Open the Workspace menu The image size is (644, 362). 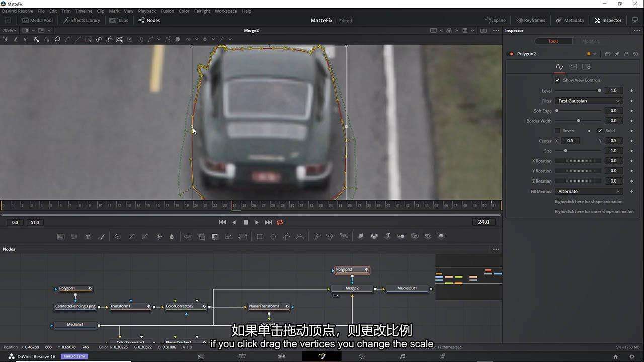(x=226, y=11)
